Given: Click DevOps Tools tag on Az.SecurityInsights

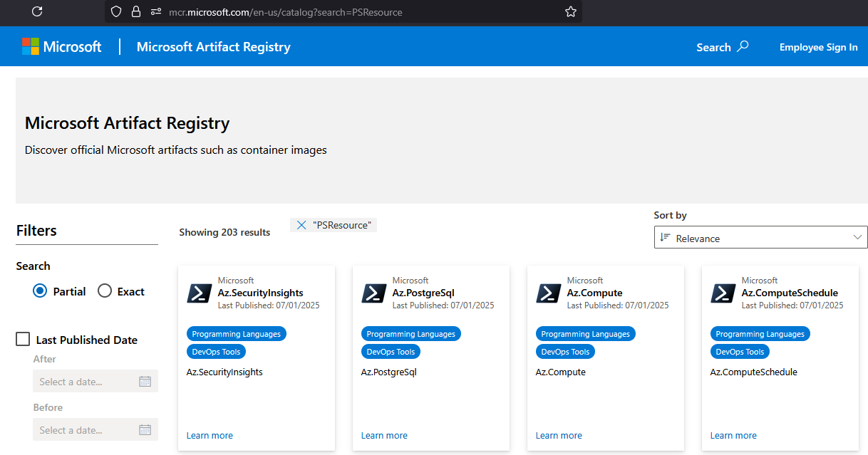Looking at the screenshot, I should pos(216,352).
